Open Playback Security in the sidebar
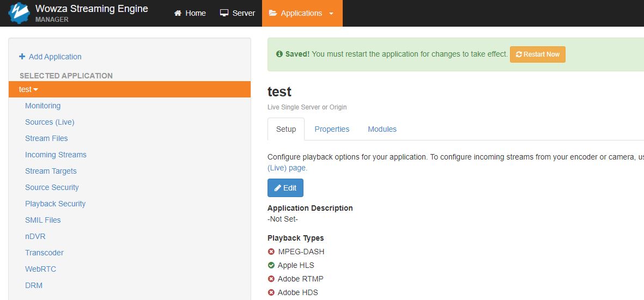The image size is (644, 300). click(56, 204)
